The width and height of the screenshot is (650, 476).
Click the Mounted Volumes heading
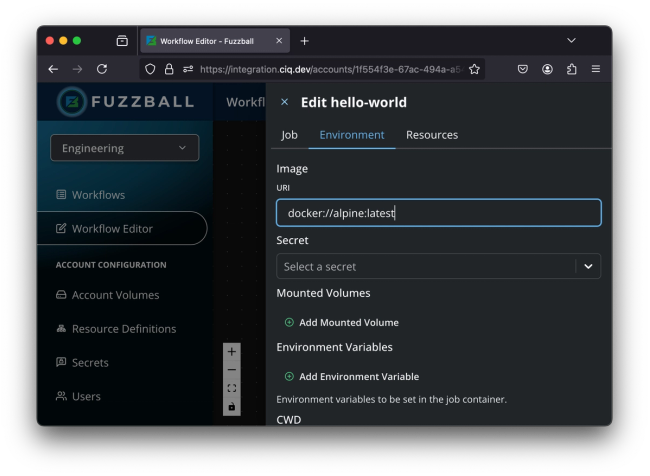323,293
